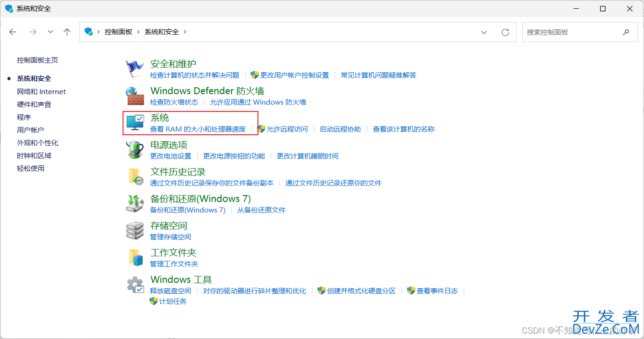This screenshot has width=644, height=339.
Task: Click 更改用户帐户控制设置 link
Action: (295, 75)
